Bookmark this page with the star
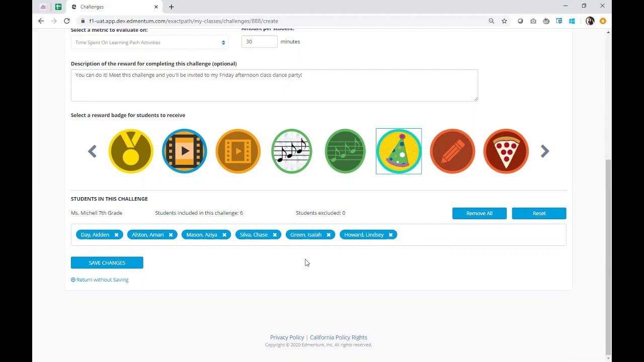This screenshot has width=644, height=362. click(x=504, y=21)
